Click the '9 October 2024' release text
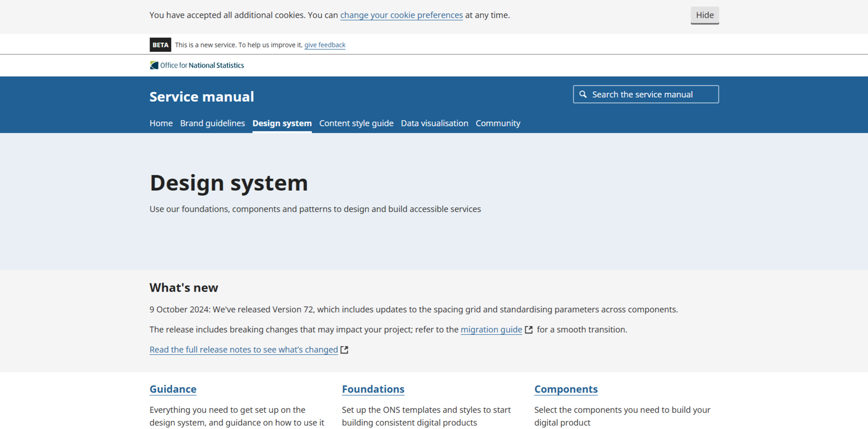Screen dimensions: 868x429 tap(414, 309)
